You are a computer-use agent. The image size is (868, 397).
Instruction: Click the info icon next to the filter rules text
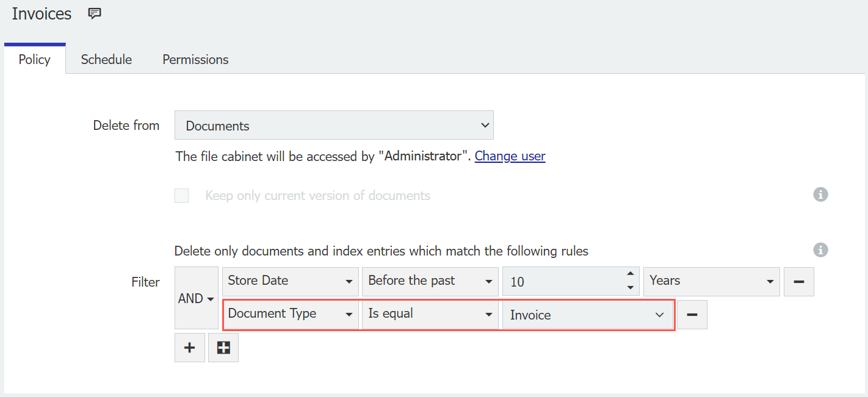(820, 250)
